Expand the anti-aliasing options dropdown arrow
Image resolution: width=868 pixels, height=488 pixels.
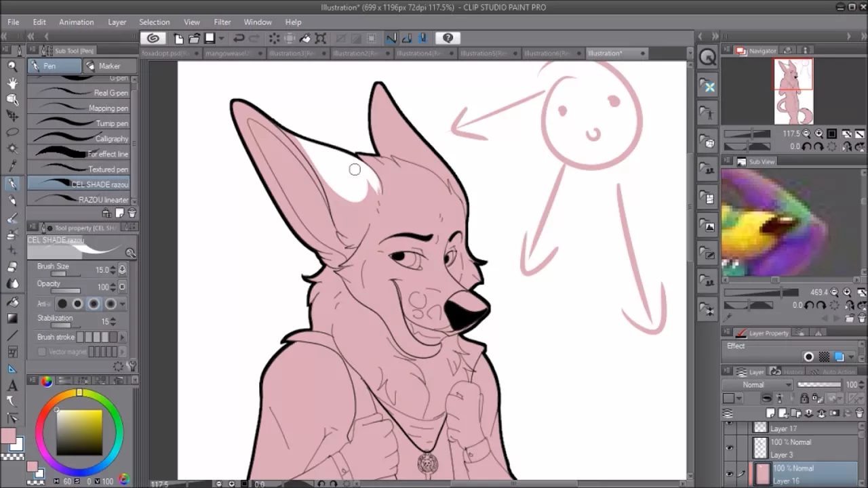pos(123,304)
